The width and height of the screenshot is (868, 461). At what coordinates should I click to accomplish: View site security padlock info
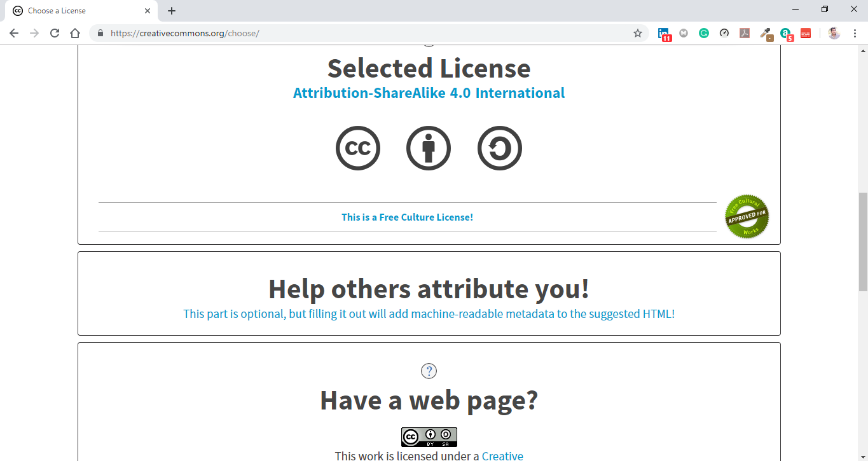tap(100, 33)
